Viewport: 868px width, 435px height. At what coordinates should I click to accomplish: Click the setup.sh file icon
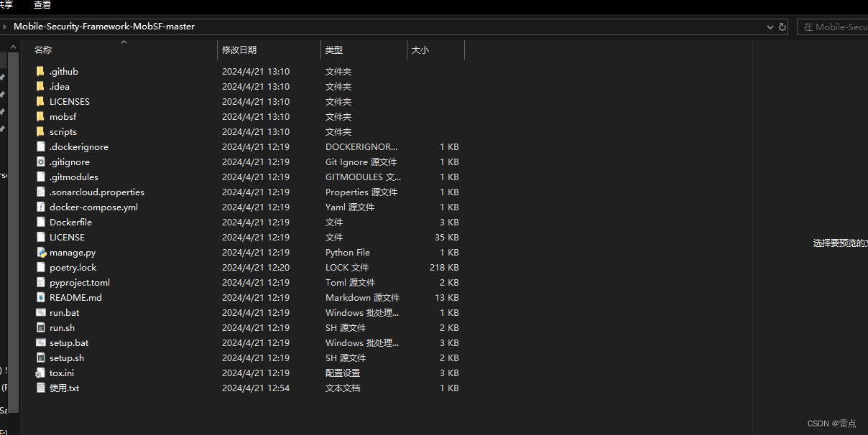tap(40, 357)
